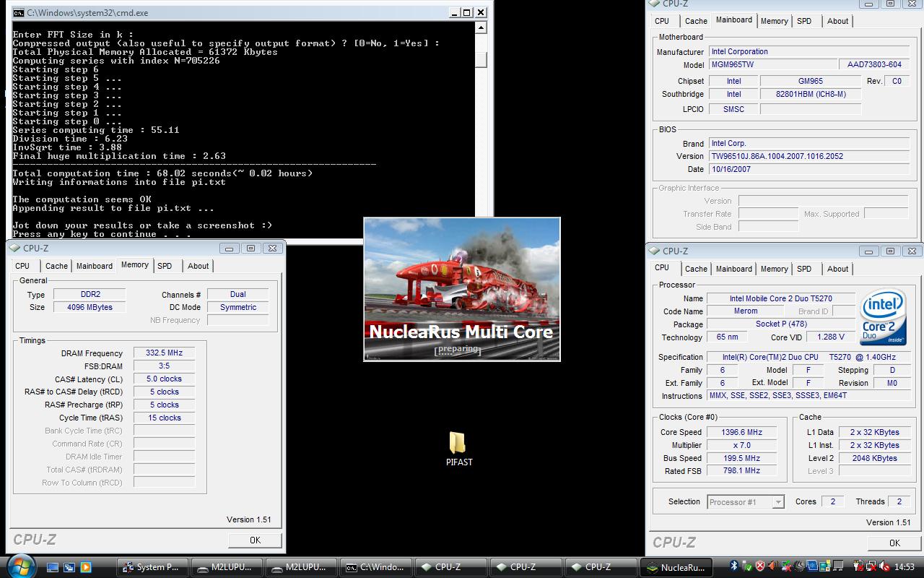This screenshot has height=578, width=924.
Task: Click FSB:DRAM ratio value 3:5
Action: click(x=164, y=366)
